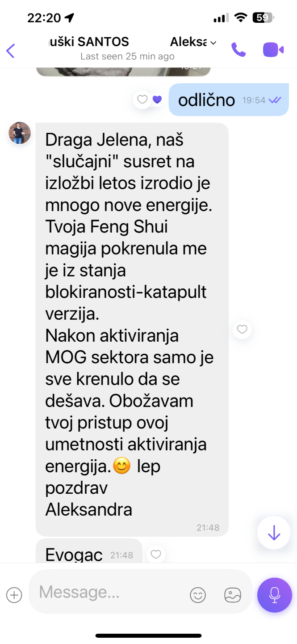Tap the filled purple heart reaction on "odlično"
297x644 pixels.
(157, 100)
